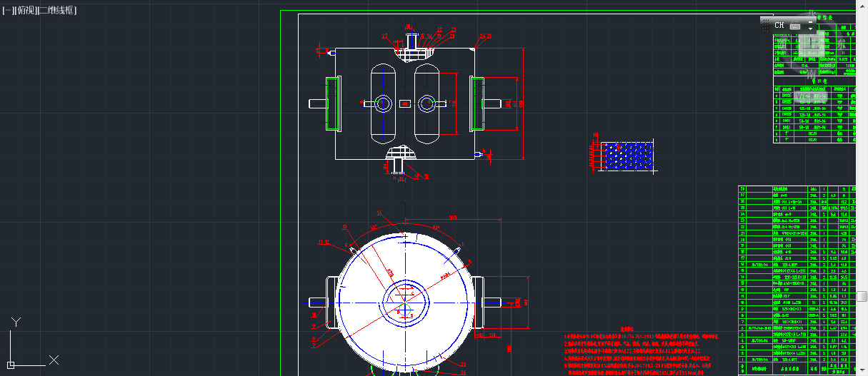The height and width of the screenshot is (376, 868).
Task: Click the ViewCube top face
Action: pos(811,44)
